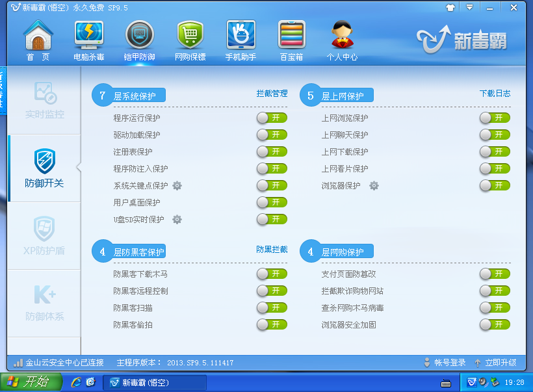Turn off 上网聊天保护 switch

click(495, 135)
